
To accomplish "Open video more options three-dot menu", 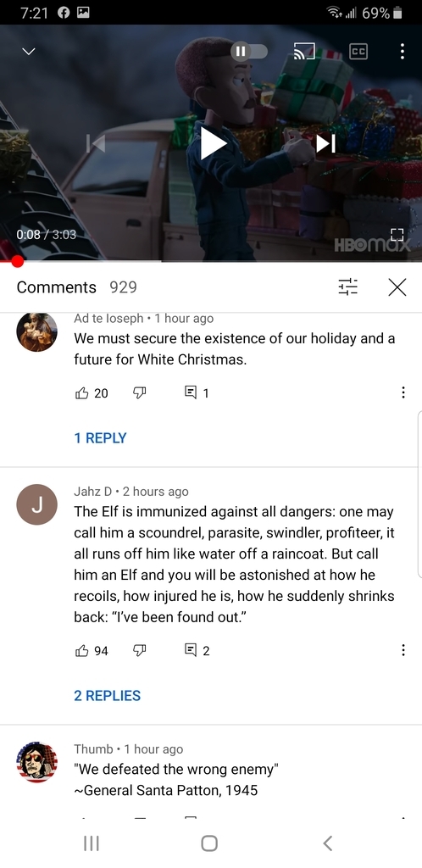I will coord(403,52).
